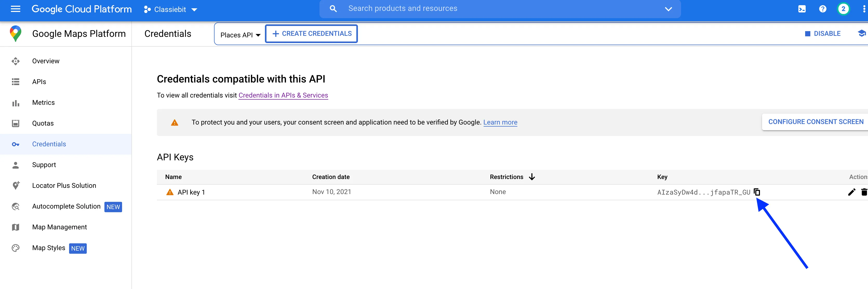This screenshot has height=289, width=868.
Task: Select Metrics in the sidebar
Action: pos(43,102)
